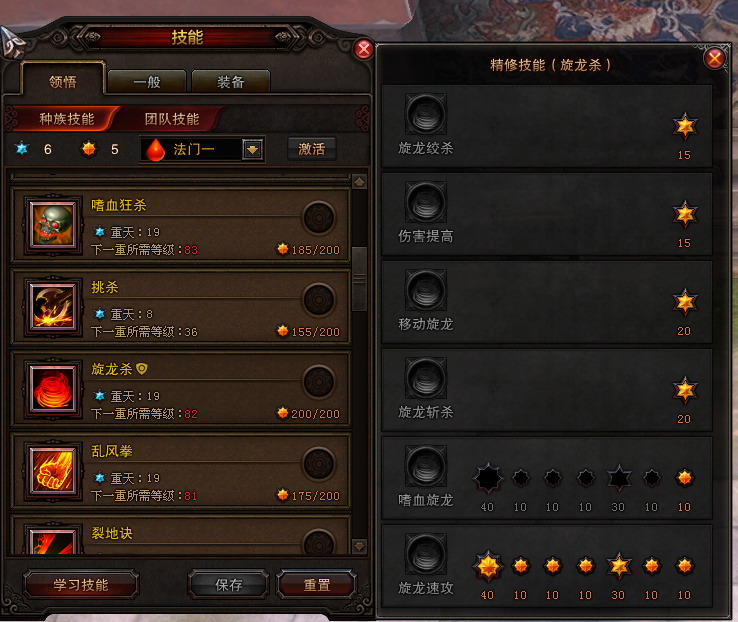738x622 pixels.
Task: Toggle the round slot beside 乱风拳
Action: (x=319, y=463)
